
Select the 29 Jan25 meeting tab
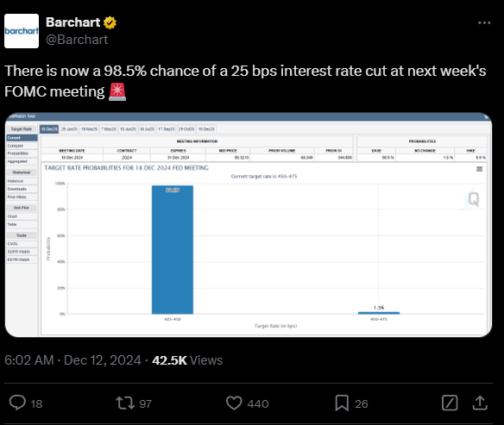point(69,129)
